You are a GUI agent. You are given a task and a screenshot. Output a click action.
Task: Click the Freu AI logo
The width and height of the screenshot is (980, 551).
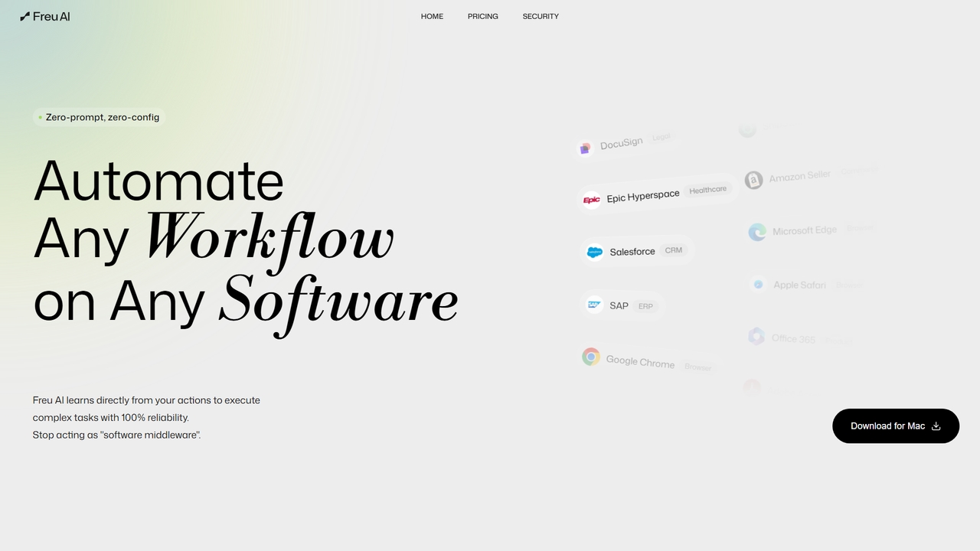(45, 16)
